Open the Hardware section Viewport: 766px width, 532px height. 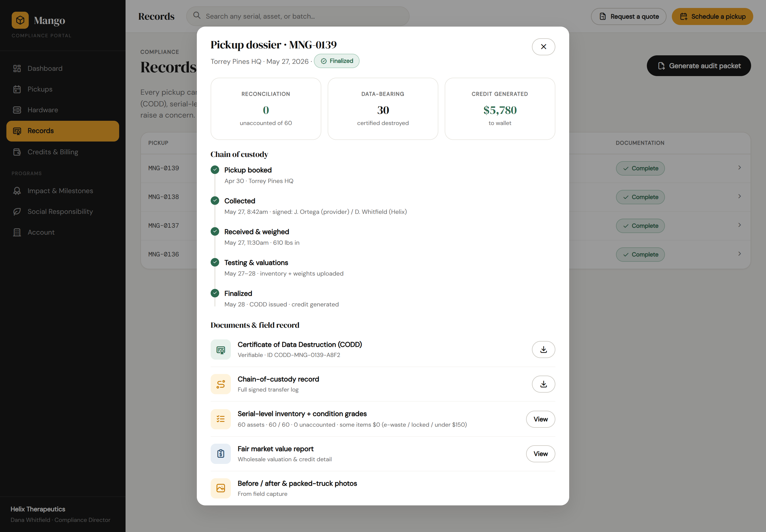point(63,110)
